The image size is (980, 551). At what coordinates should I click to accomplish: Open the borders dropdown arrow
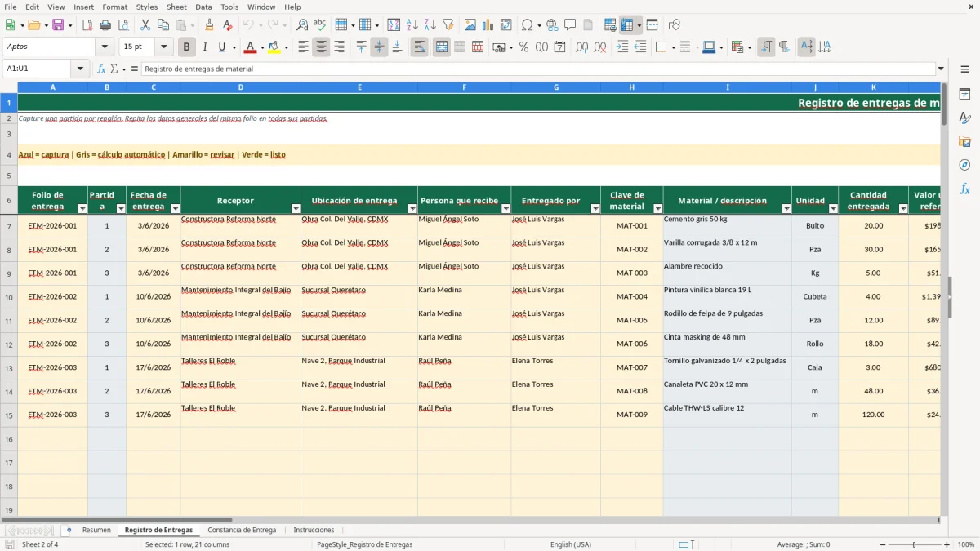pos(672,47)
